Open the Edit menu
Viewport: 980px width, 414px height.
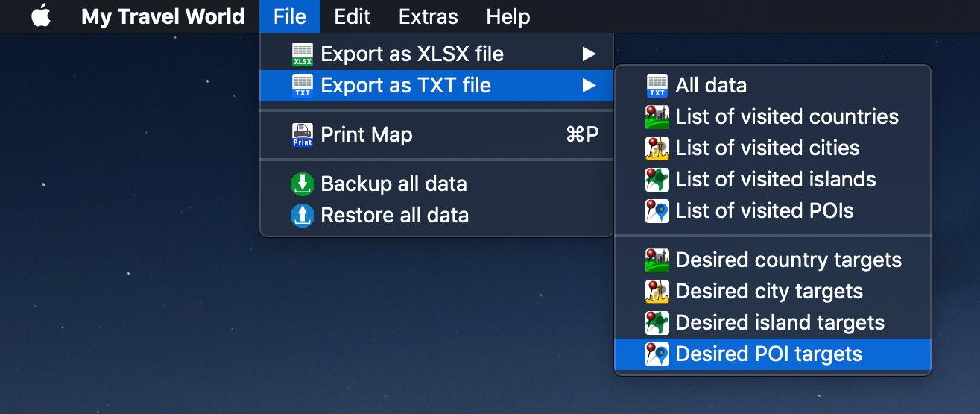click(353, 16)
